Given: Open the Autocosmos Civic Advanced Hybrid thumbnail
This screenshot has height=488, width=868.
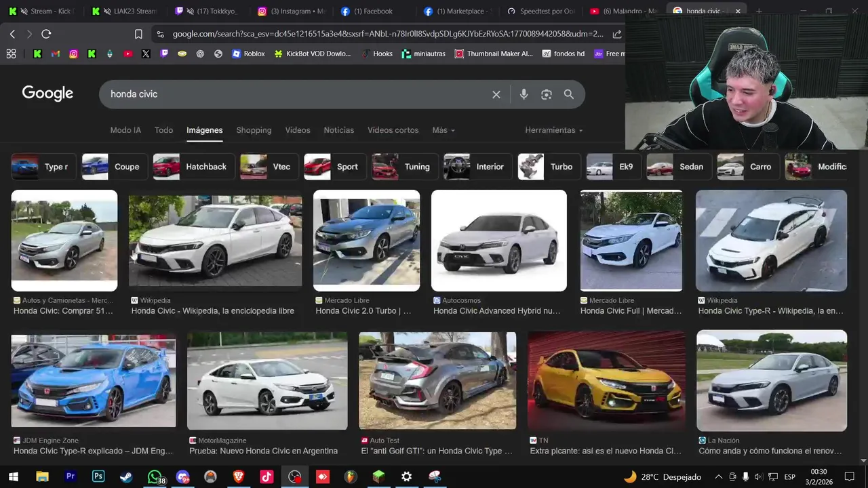Looking at the screenshot, I should point(499,241).
